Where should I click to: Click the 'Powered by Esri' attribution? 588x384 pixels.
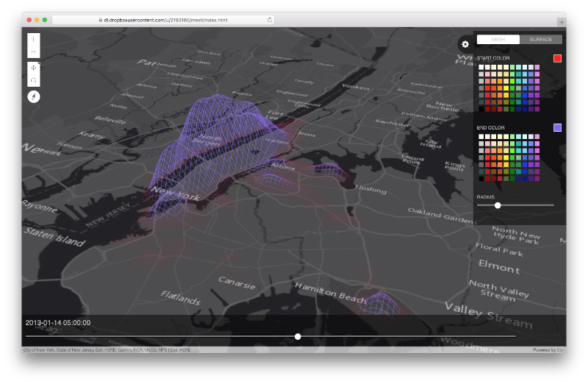tap(549, 350)
